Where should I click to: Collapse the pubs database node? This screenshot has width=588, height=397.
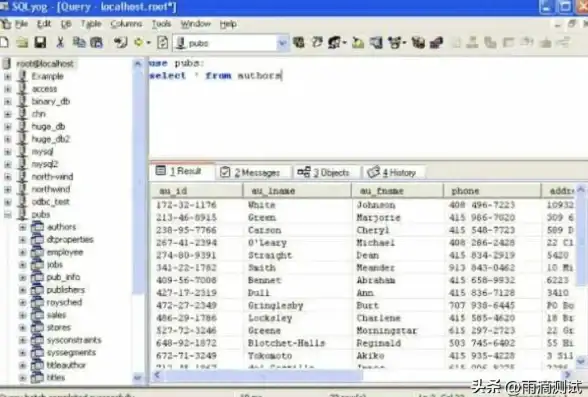coord(8,215)
